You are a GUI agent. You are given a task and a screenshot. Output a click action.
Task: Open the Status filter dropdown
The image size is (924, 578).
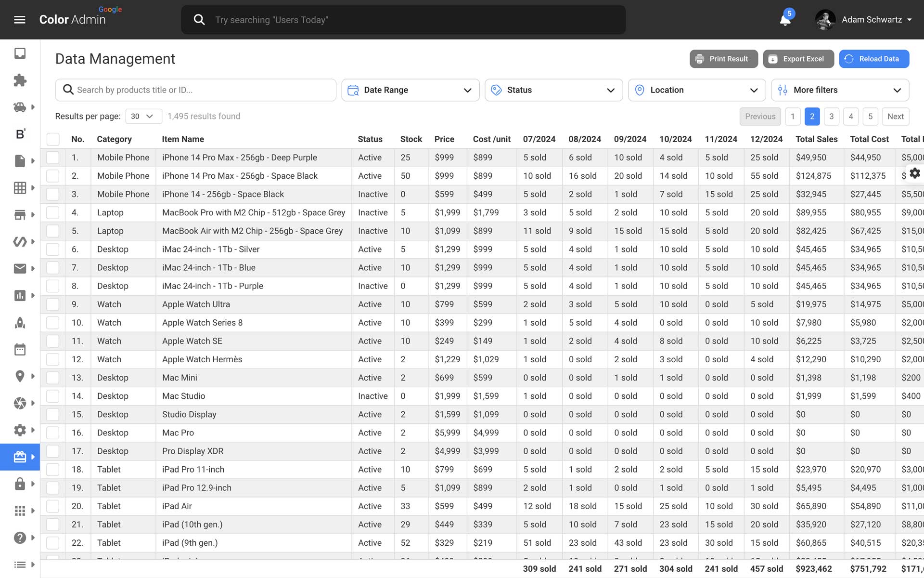pyautogui.click(x=553, y=90)
